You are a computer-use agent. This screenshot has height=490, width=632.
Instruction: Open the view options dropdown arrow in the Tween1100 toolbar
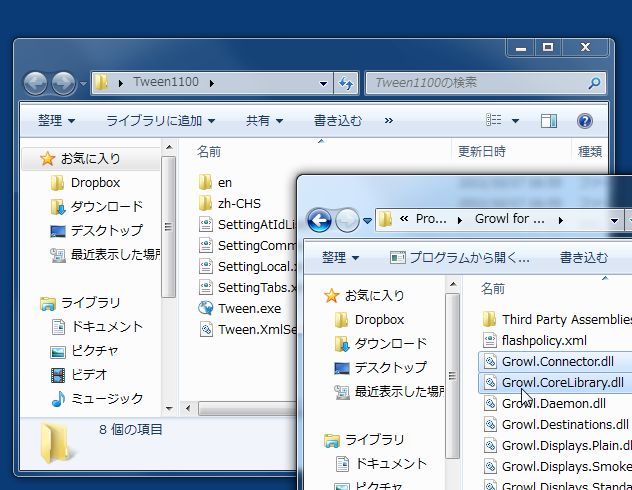tap(515, 121)
